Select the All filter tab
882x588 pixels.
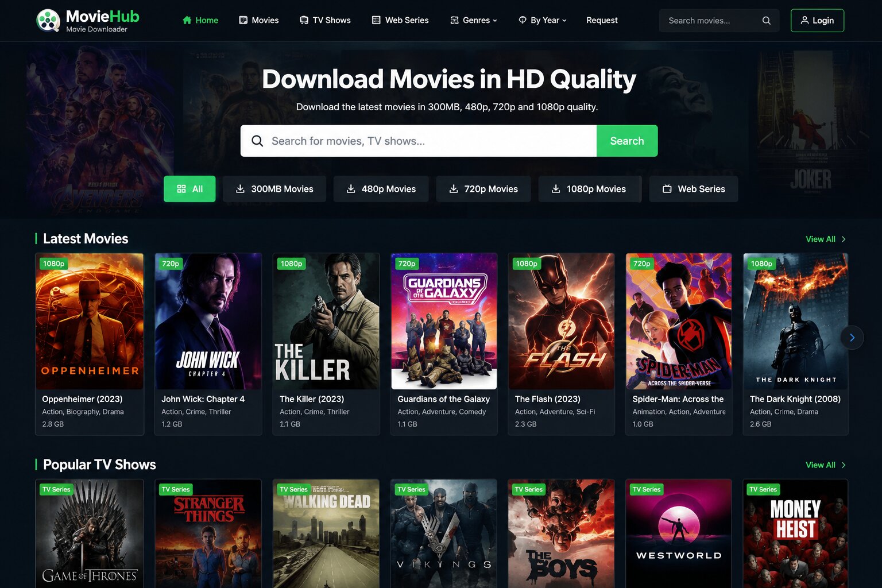pyautogui.click(x=189, y=189)
